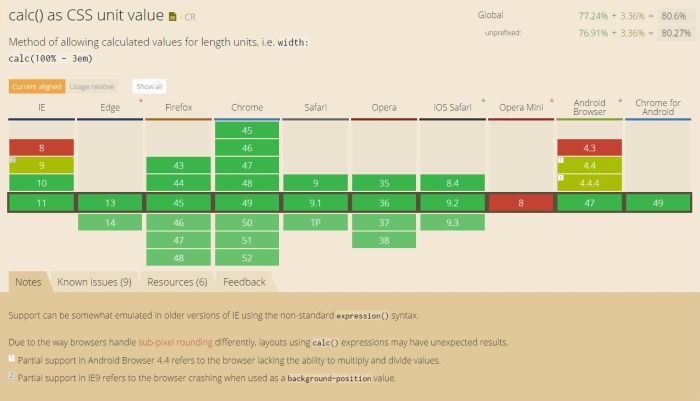This screenshot has width=700, height=401.
Task: Select the Opera Mini column header
Action: pos(521,108)
